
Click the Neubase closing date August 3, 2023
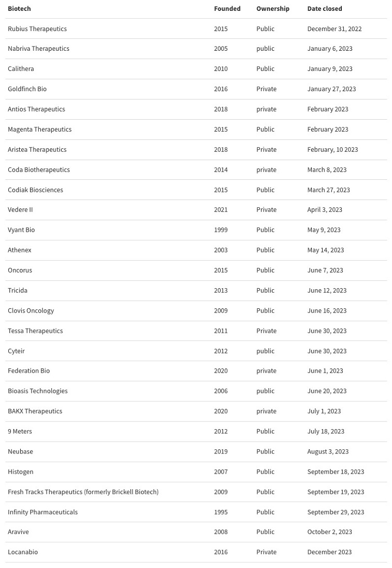(328, 452)
